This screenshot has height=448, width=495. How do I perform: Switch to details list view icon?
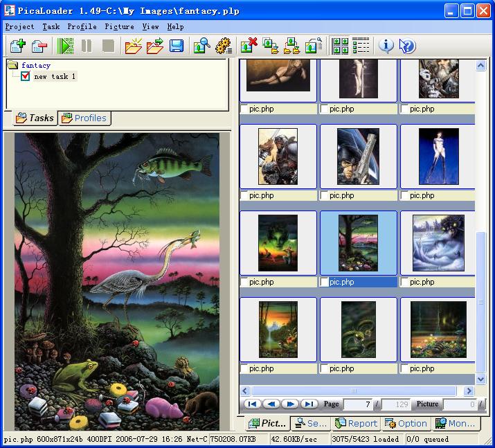tap(361, 46)
